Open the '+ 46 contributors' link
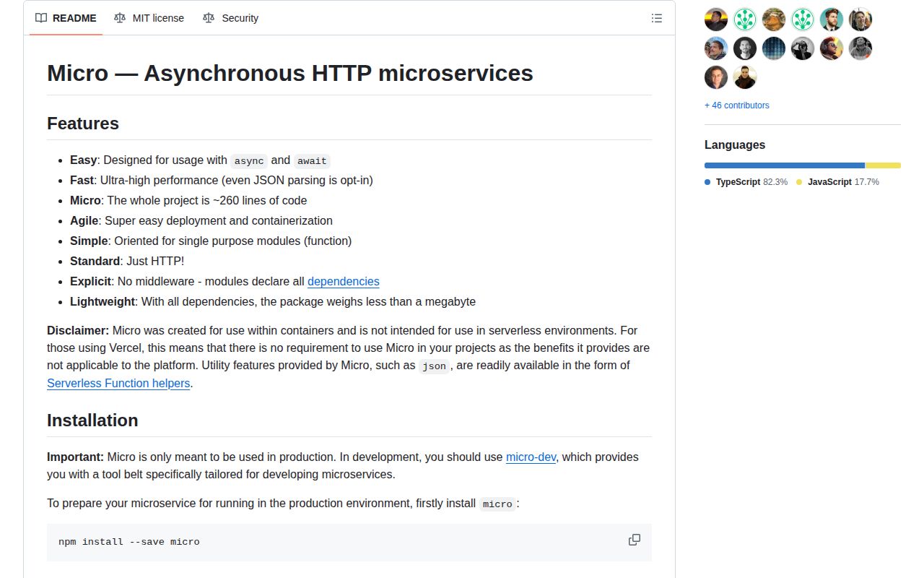Viewport: 924px width, 578px height. (x=737, y=105)
